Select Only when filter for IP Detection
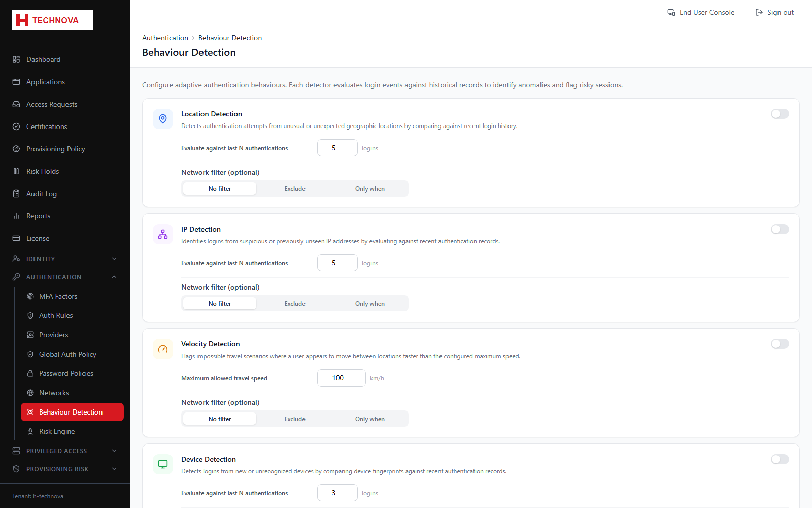The image size is (812, 508). click(x=370, y=303)
